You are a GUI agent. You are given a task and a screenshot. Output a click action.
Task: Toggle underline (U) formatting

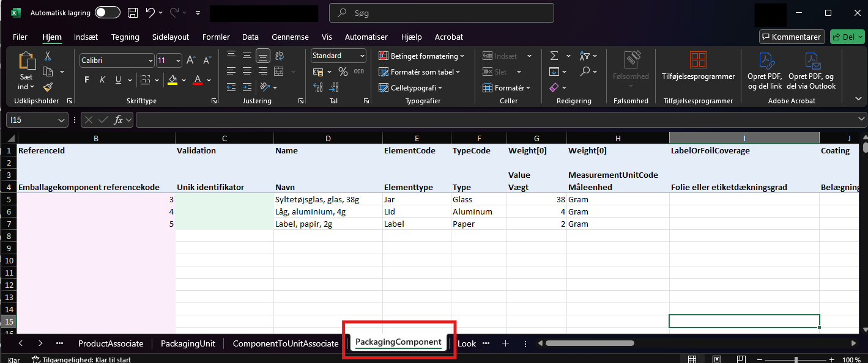(118, 79)
